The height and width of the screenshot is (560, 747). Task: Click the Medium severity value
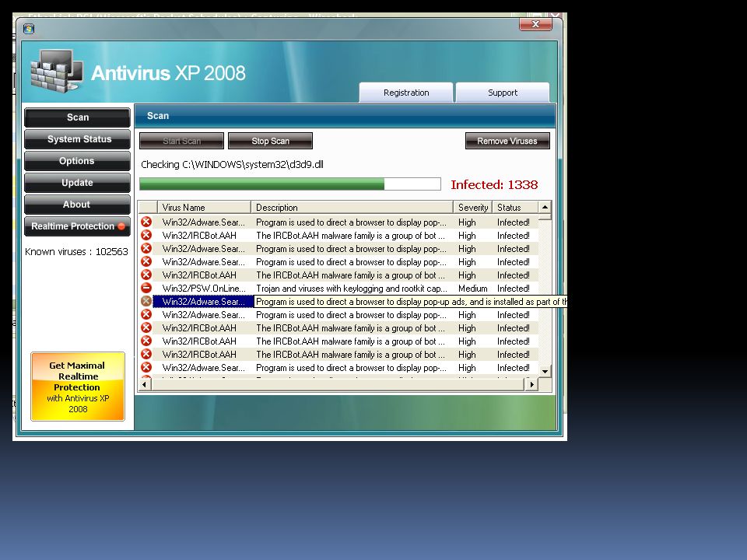click(472, 289)
